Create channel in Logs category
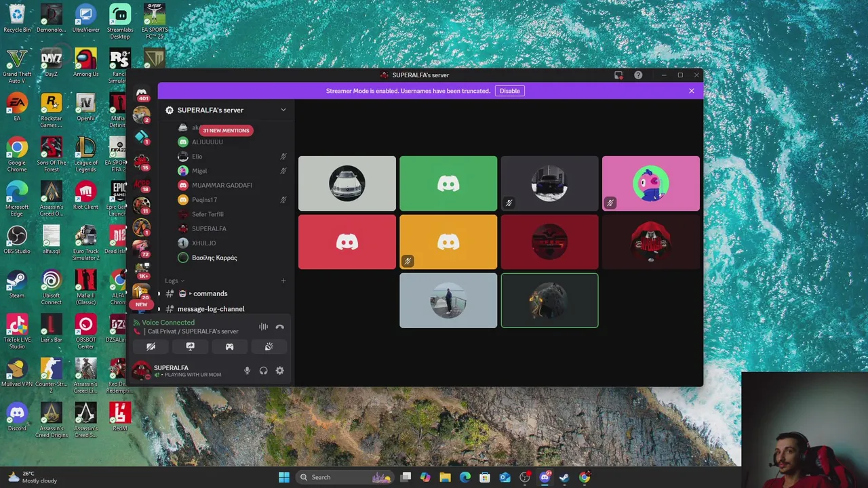The height and width of the screenshot is (488, 868). pos(283,281)
